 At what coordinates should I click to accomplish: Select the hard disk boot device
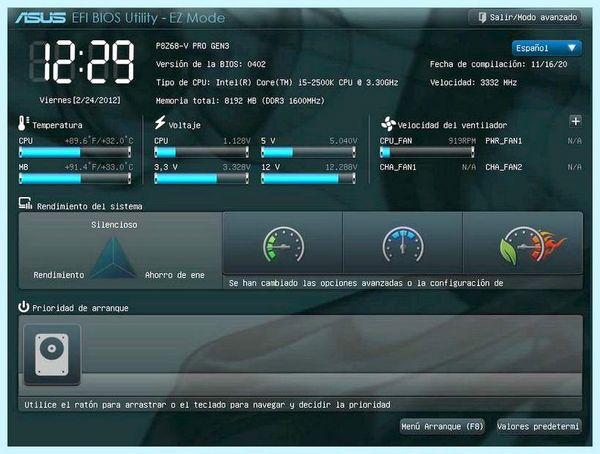[x=52, y=354]
